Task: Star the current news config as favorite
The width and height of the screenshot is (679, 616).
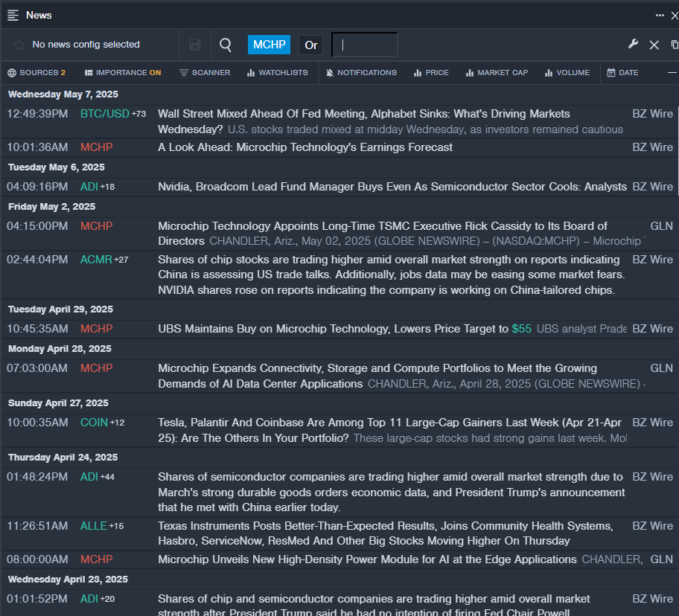Action: tap(19, 45)
